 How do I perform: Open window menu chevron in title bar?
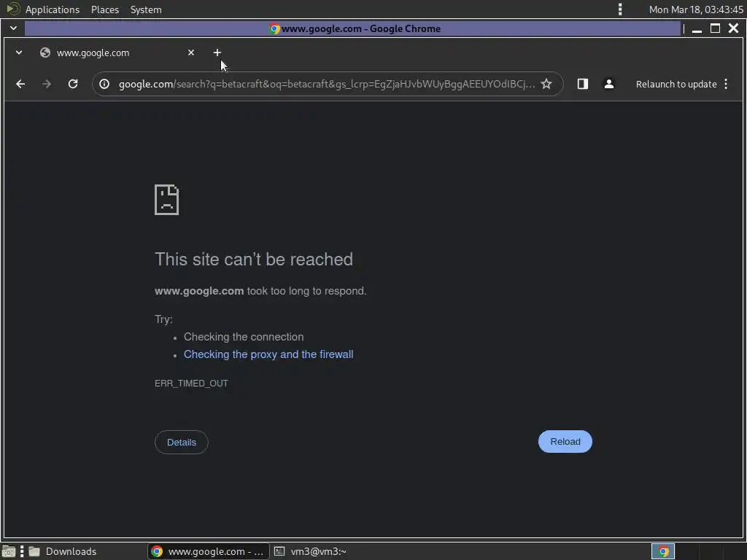13,28
